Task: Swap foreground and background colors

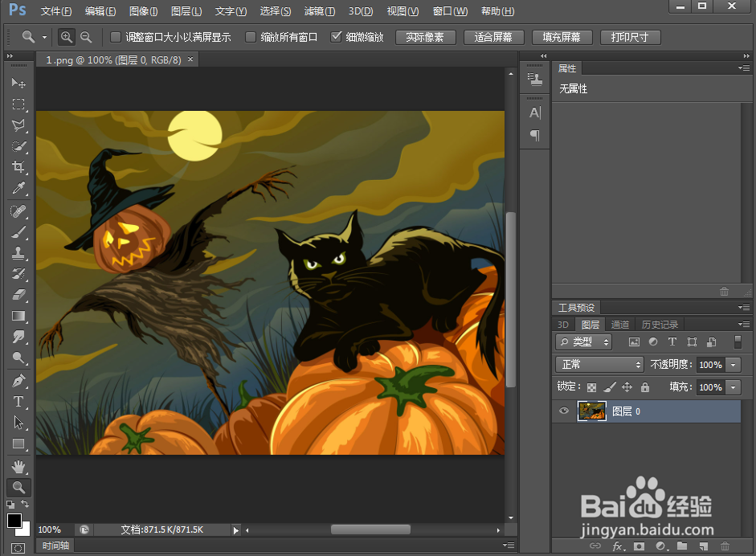Action: (25, 504)
